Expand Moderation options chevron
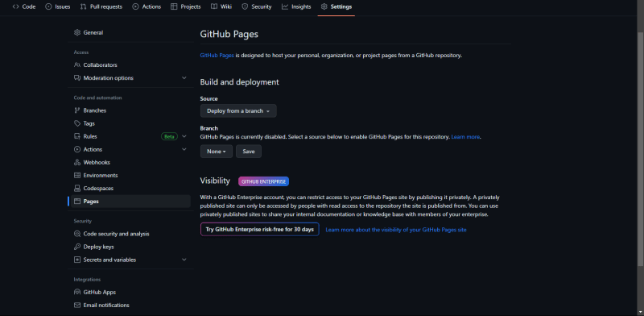Image resolution: width=644 pixels, height=316 pixels. point(184,77)
